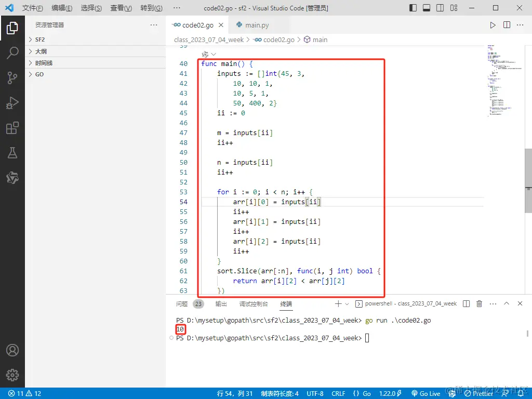The width and height of the screenshot is (532, 399).
Task: Run the Go file with play button
Action: point(493,25)
